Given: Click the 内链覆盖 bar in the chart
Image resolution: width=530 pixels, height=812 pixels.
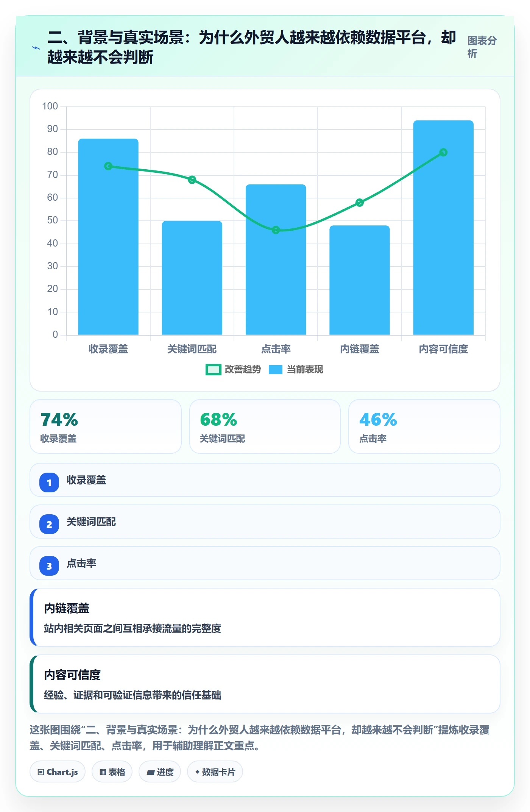Looking at the screenshot, I should [360, 280].
